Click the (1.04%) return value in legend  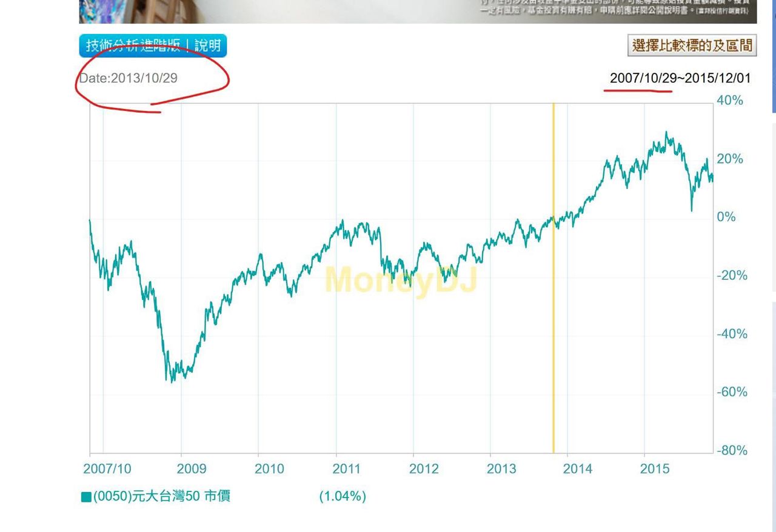[343, 496]
